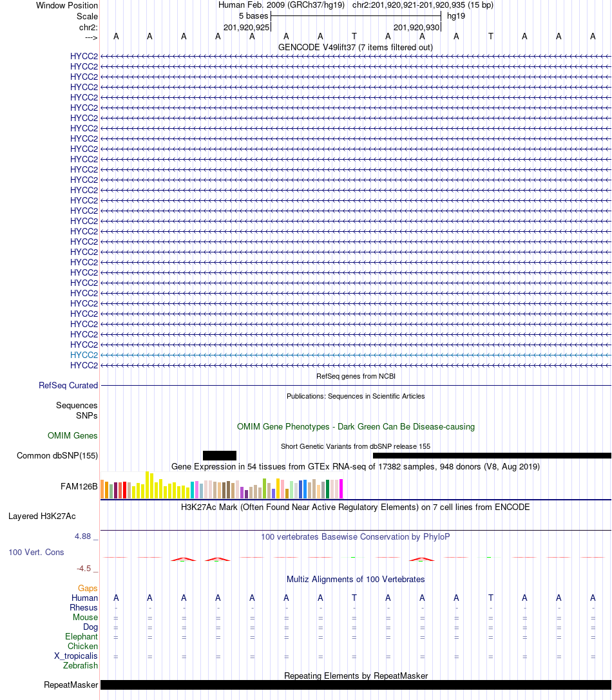Click the Chicken alignment row label

click(x=82, y=647)
